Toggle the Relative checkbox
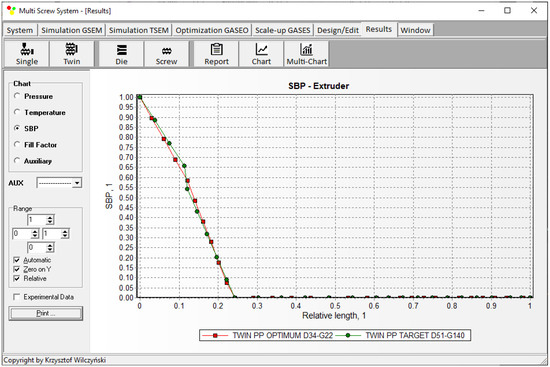Viewport: 550px width, 367px height. click(16, 278)
